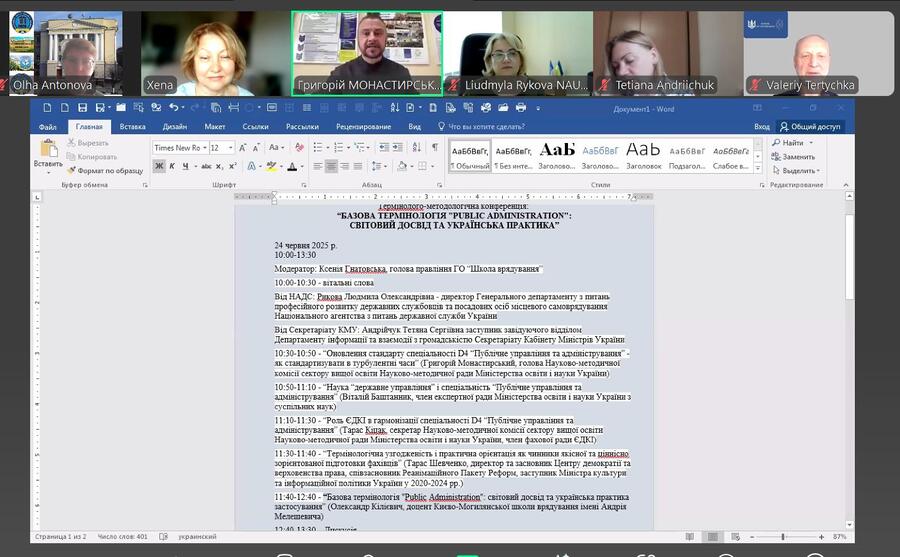900x557 pixels.
Task: Undo the last action in Word
Action: click(173, 107)
